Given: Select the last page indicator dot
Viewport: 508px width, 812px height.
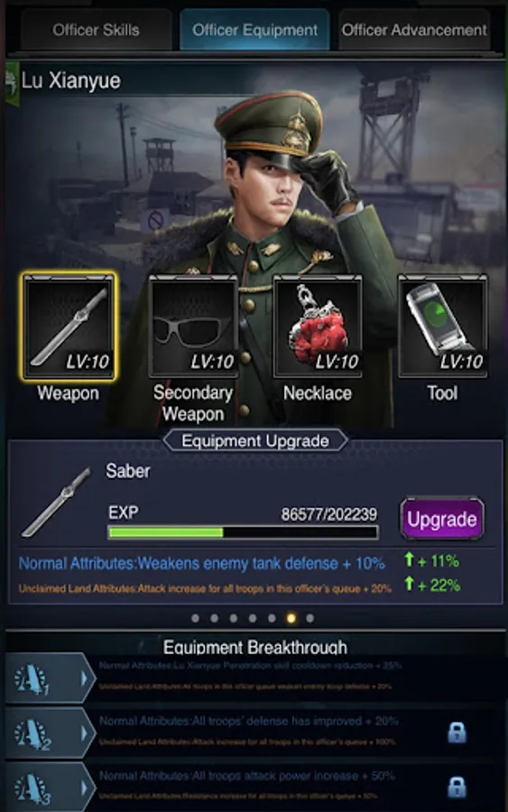Looking at the screenshot, I should pos(309,618).
